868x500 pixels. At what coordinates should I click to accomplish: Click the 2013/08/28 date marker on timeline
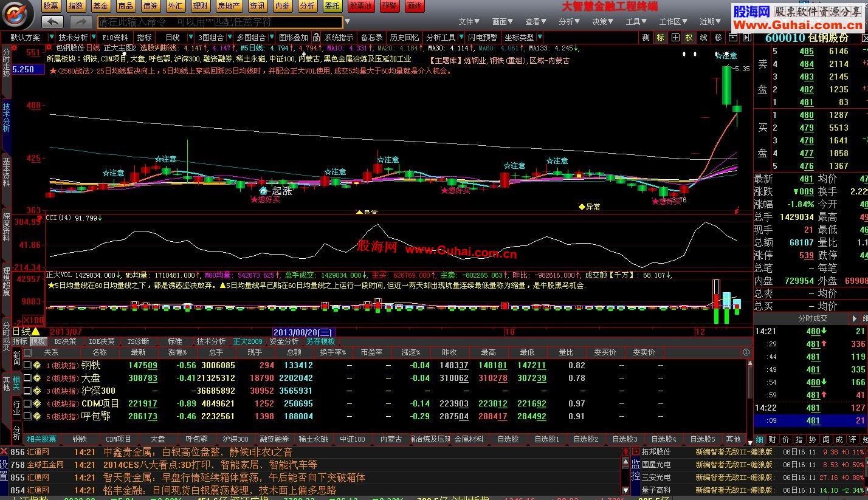[x=303, y=332]
